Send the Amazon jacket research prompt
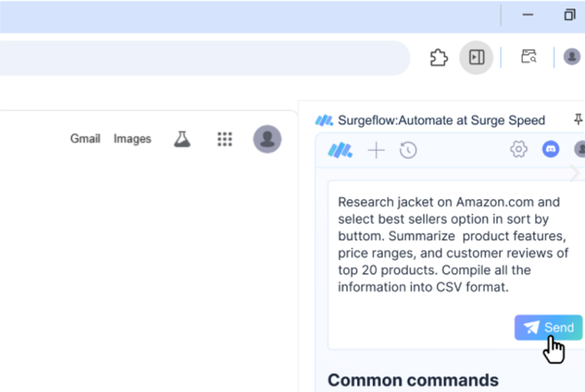The image size is (585, 392). (548, 328)
